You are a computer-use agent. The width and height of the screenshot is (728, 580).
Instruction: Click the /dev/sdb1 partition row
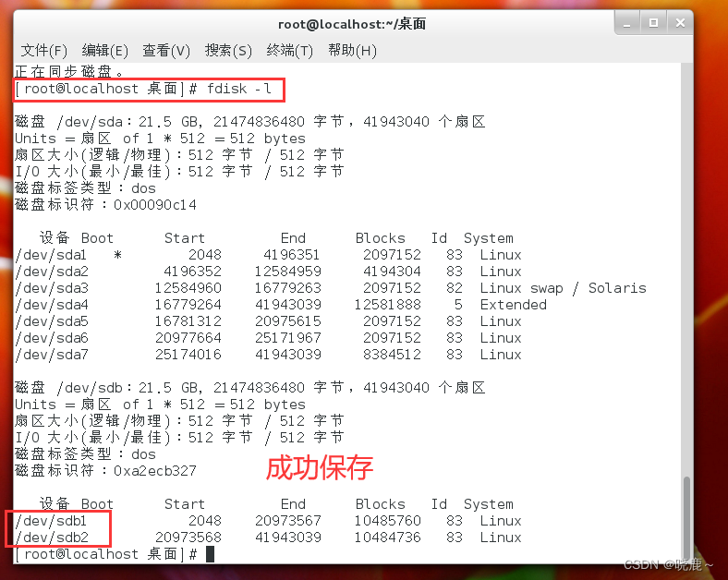click(x=268, y=521)
